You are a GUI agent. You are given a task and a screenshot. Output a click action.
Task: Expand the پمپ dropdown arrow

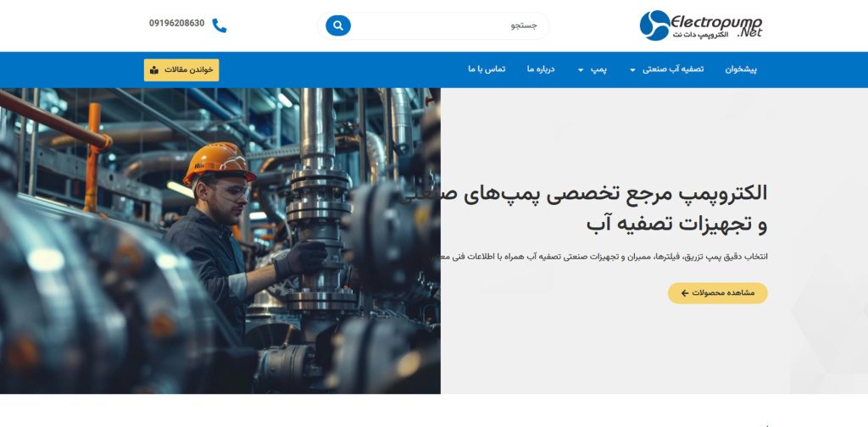(581, 70)
